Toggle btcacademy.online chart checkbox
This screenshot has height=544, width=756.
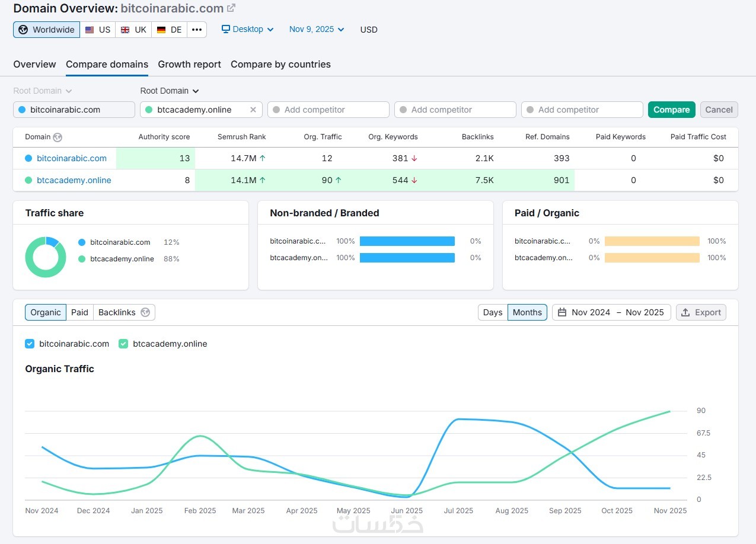click(123, 344)
